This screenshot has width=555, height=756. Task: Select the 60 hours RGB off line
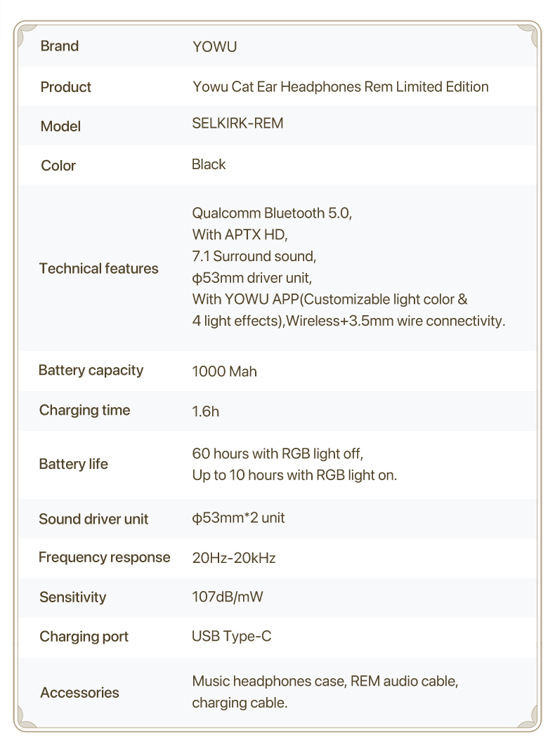[x=277, y=453]
